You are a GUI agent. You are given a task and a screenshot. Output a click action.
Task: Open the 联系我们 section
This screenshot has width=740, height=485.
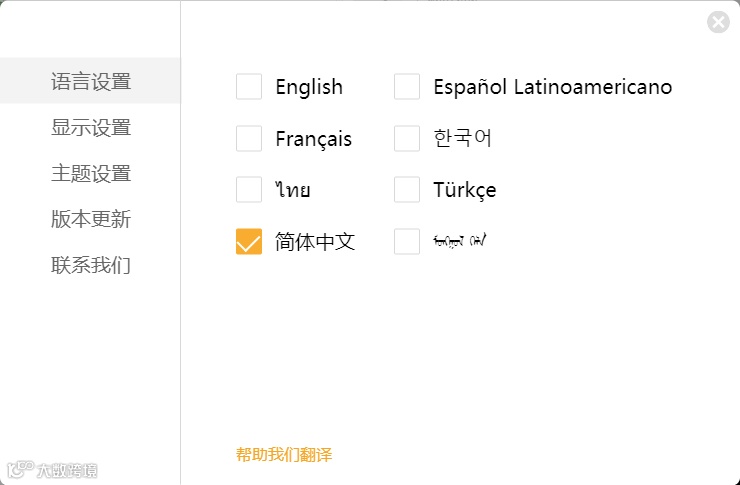[x=91, y=265]
